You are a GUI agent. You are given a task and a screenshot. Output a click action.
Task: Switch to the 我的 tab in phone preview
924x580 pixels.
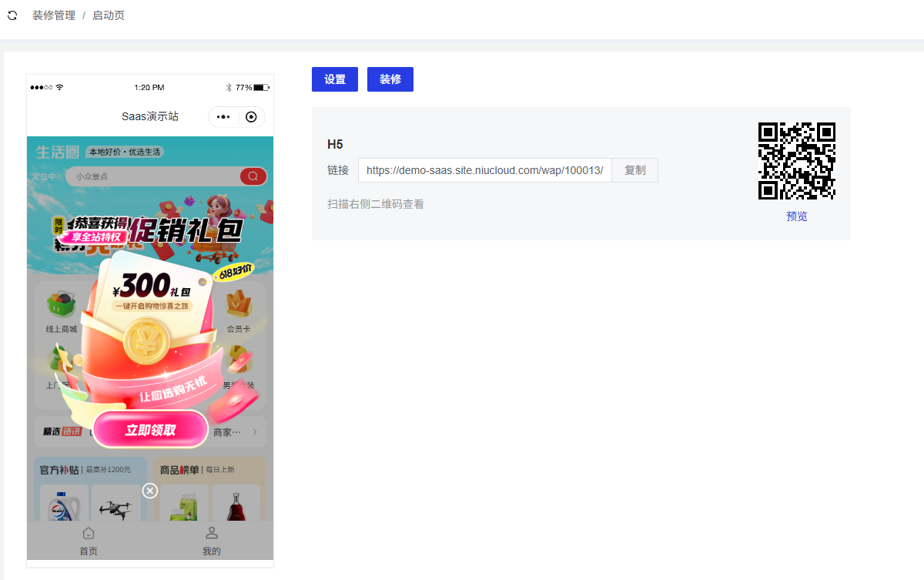212,541
